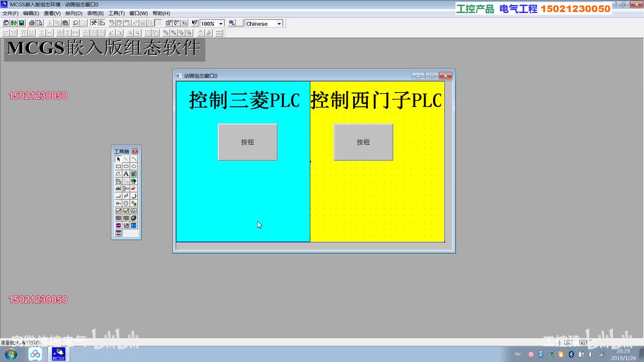The height and width of the screenshot is (362, 644).
Task: Click the taskbar clock showing 20:29
Action: pos(624,354)
